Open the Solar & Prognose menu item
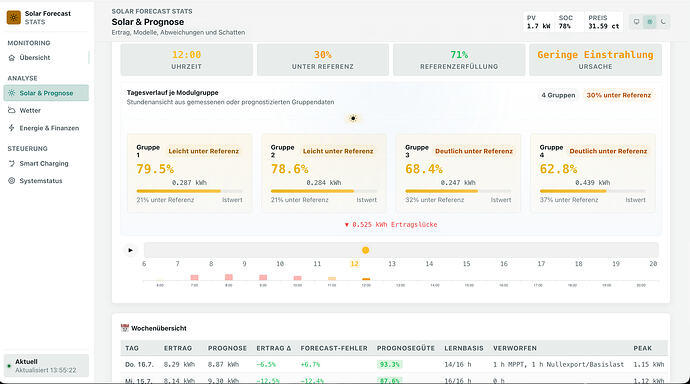690x384 pixels. point(46,93)
